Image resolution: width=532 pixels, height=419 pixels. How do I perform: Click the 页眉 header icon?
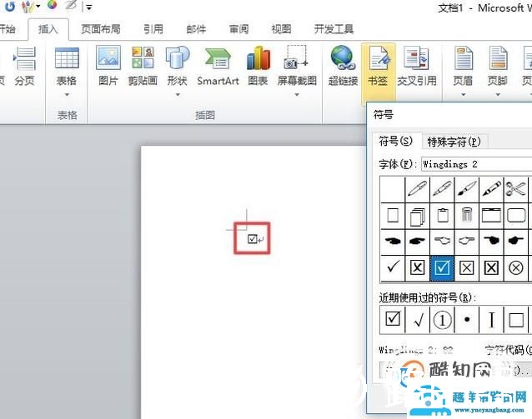pos(463,58)
